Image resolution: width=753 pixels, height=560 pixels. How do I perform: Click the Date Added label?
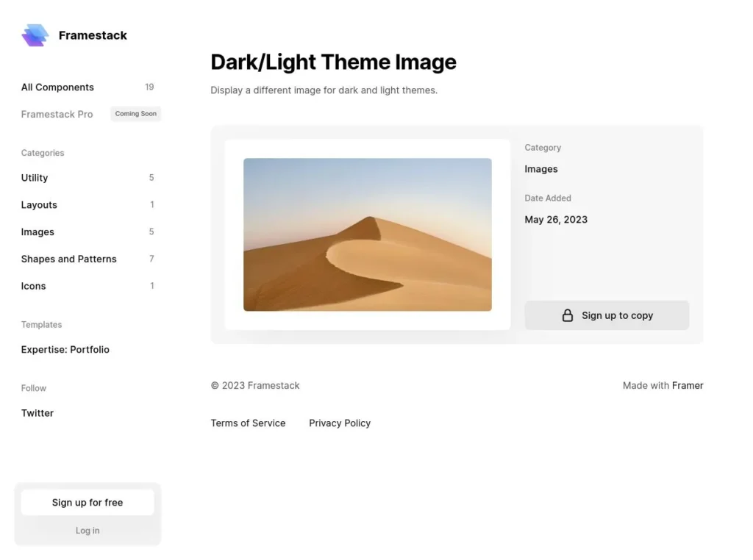(547, 198)
